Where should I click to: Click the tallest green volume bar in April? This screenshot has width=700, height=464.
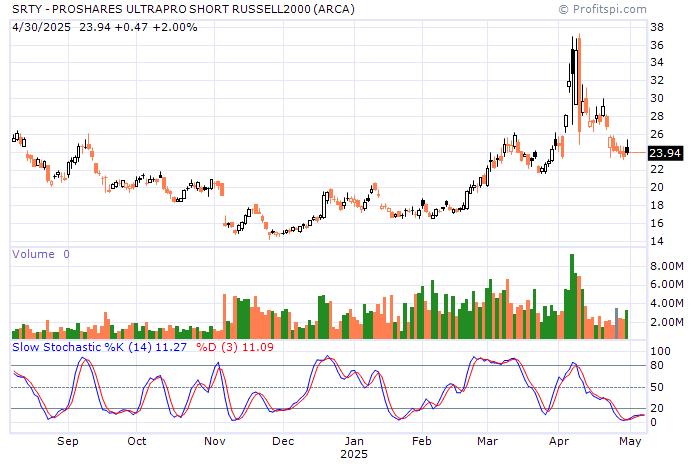[x=572, y=297]
